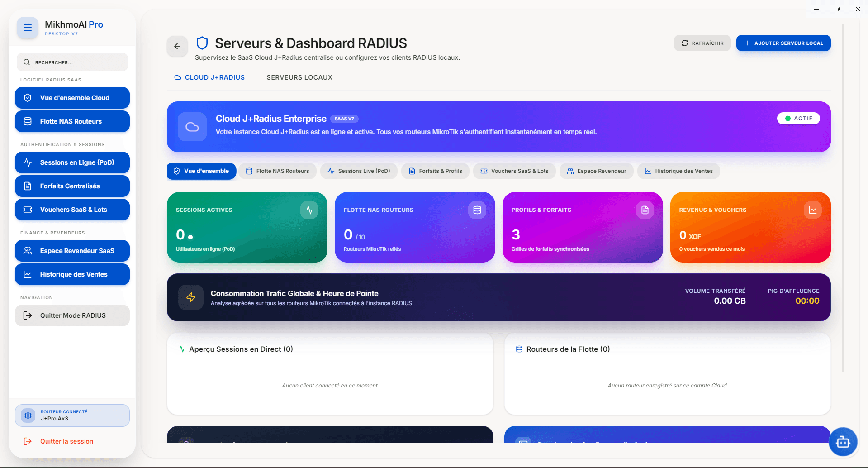Select the Historique des Ventes pill tab
868x468 pixels.
click(678, 171)
